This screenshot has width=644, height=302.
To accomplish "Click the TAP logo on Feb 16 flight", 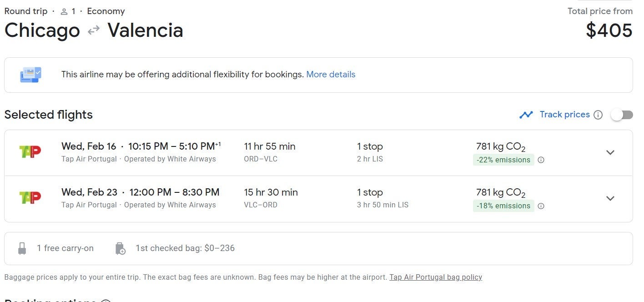I will (x=30, y=151).
